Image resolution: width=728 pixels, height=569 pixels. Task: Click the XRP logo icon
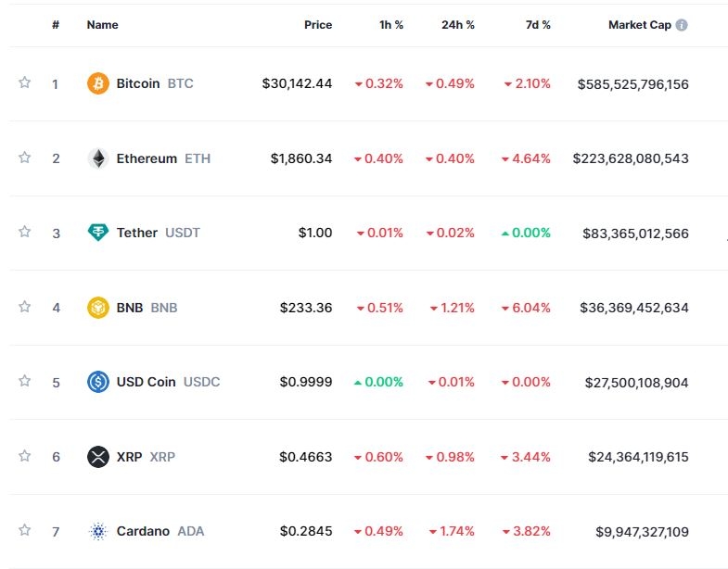click(x=97, y=456)
